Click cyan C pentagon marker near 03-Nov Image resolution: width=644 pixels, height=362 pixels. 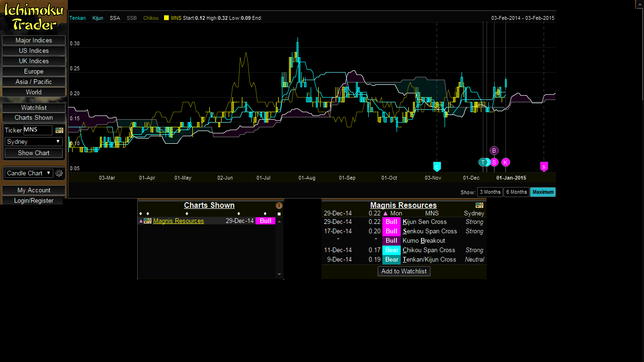coord(437,166)
